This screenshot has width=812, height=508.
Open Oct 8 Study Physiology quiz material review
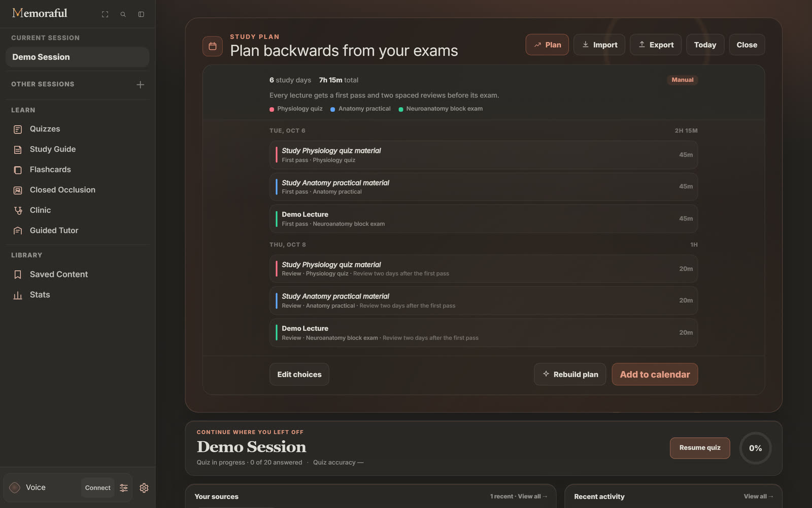tap(484, 269)
